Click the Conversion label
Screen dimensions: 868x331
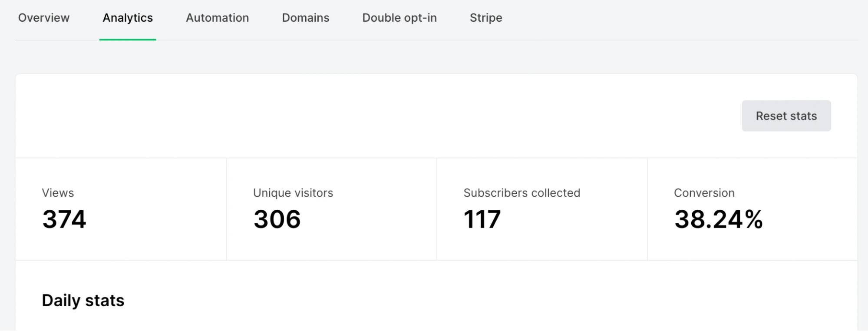pos(704,193)
